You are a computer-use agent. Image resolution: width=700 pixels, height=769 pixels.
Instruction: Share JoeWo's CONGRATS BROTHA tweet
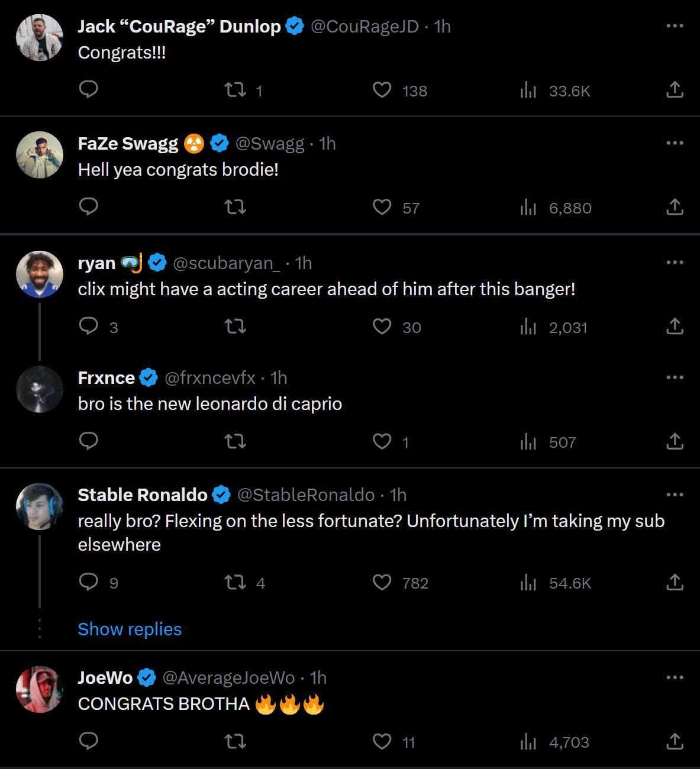pyautogui.click(x=675, y=741)
